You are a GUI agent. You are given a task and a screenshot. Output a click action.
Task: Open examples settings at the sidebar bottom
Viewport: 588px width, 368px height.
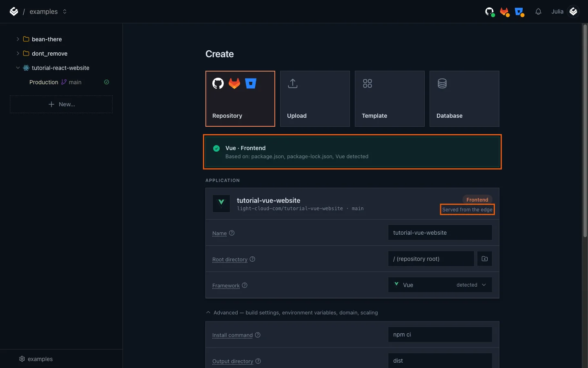[36, 359]
